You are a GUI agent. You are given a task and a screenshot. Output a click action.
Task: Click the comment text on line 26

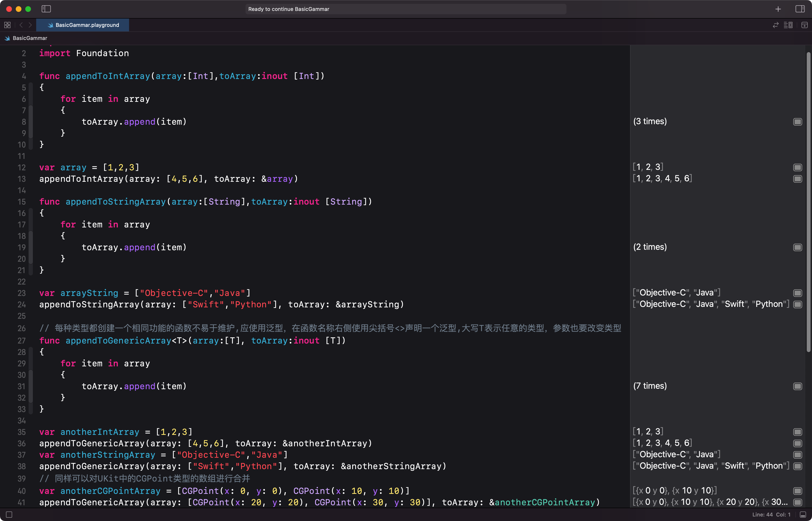pyautogui.click(x=330, y=328)
